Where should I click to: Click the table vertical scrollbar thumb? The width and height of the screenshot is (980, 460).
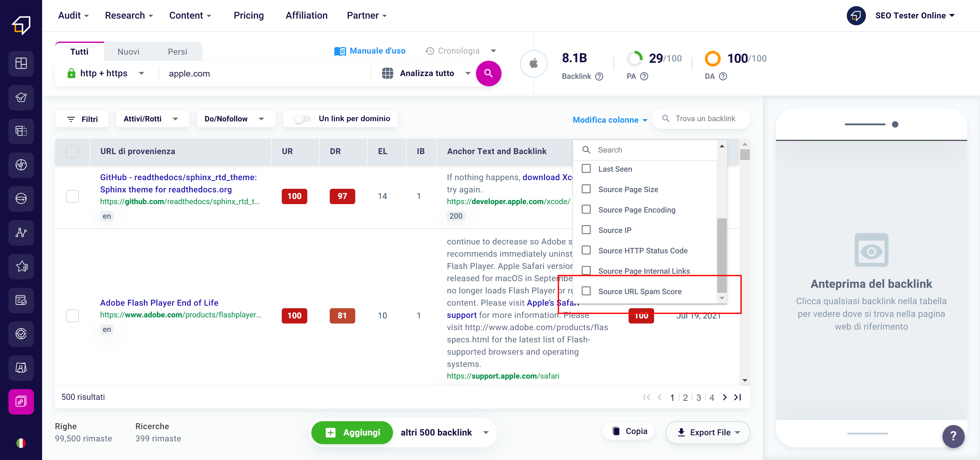(x=745, y=154)
